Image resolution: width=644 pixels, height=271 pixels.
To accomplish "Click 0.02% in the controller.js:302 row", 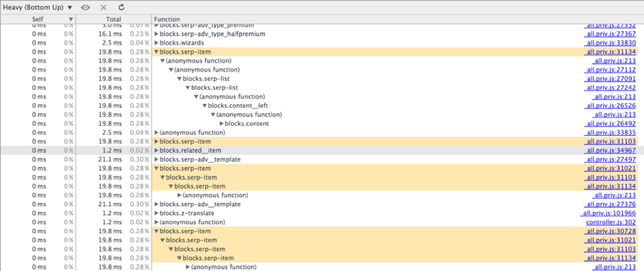I will (x=139, y=223).
